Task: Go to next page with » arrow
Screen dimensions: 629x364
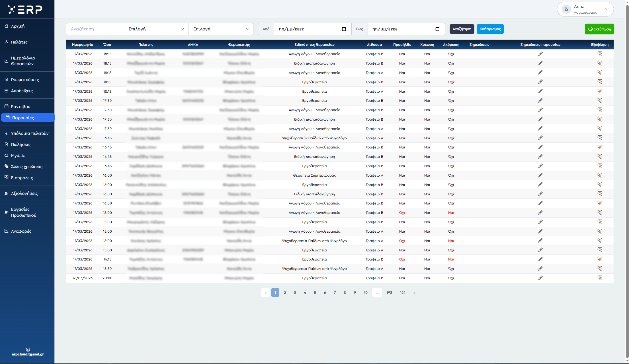Action: pos(414,293)
